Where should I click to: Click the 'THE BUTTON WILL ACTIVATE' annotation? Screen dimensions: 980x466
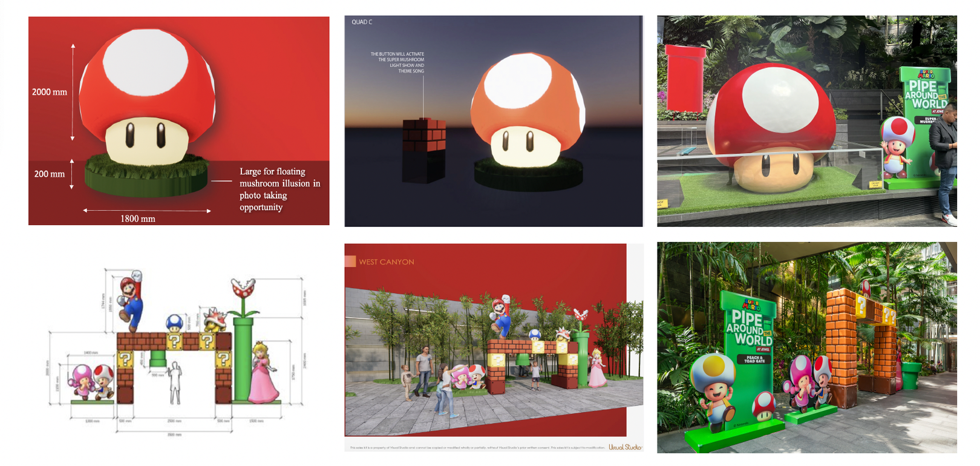point(397,62)
